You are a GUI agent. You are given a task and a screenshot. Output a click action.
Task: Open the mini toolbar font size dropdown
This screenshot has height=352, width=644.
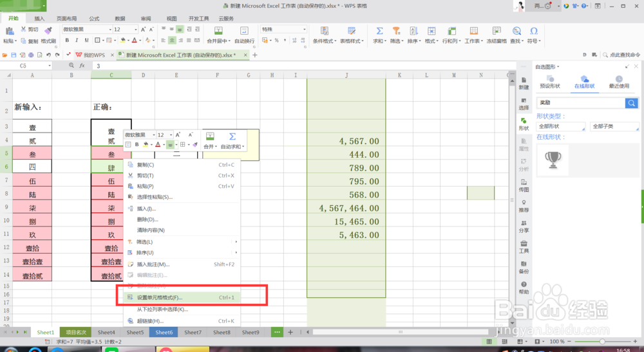pos(171,135)
